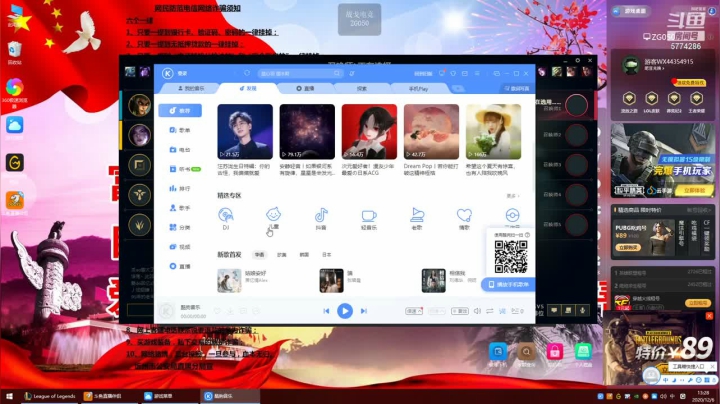
Task: Click the search field in Kugou header
Action: 301,73
